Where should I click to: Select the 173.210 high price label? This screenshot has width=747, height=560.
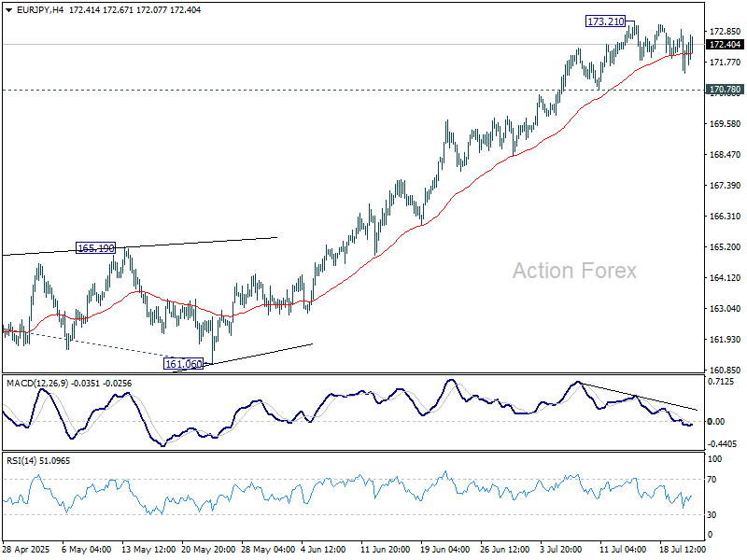[x=605, y=21]
